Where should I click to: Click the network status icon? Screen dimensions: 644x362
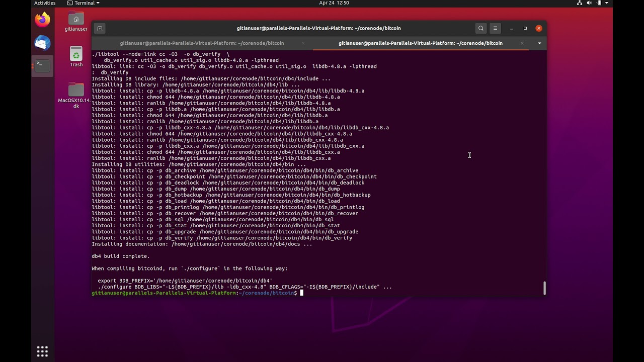click(580, 3)
